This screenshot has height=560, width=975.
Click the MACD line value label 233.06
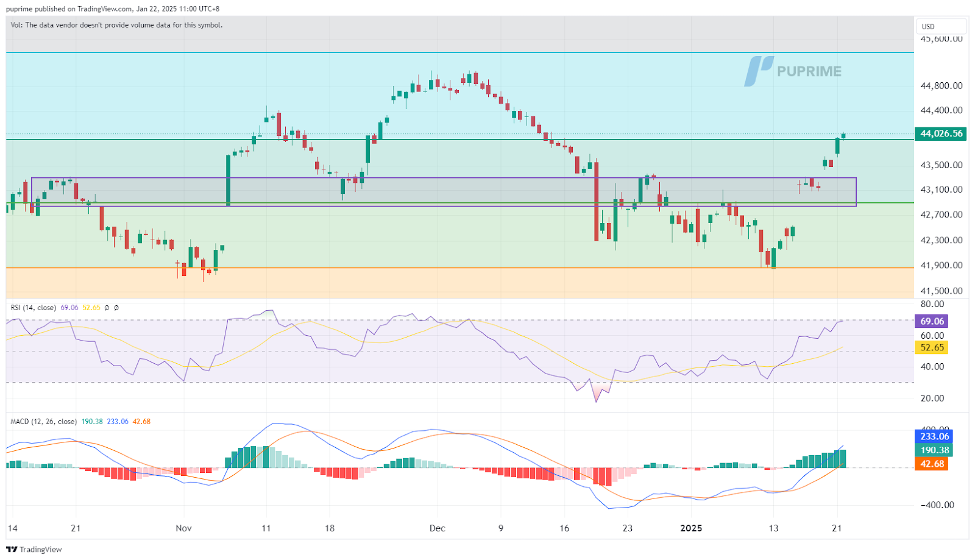(934, 436)
